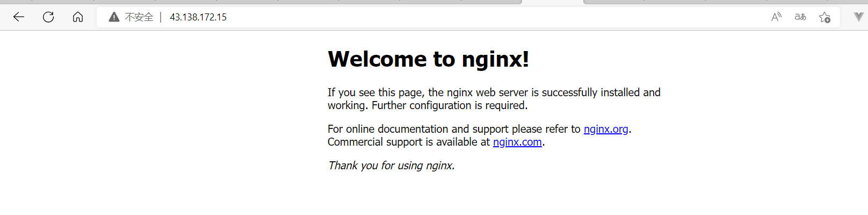This screenshot has width=868, height=215.
Task: Click the not-secure warning triangle icon
Action: coord(114,17)
